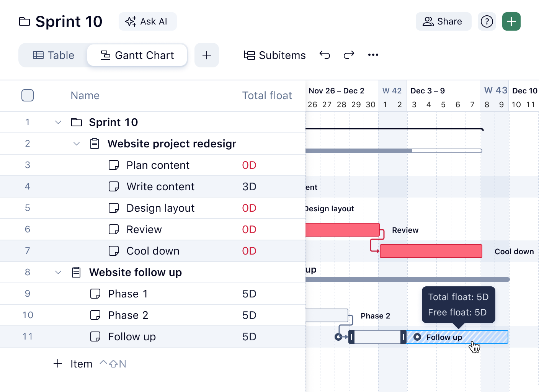
Task: Collapse the Sprint 10 folder row
Action: tap(58, 122)
